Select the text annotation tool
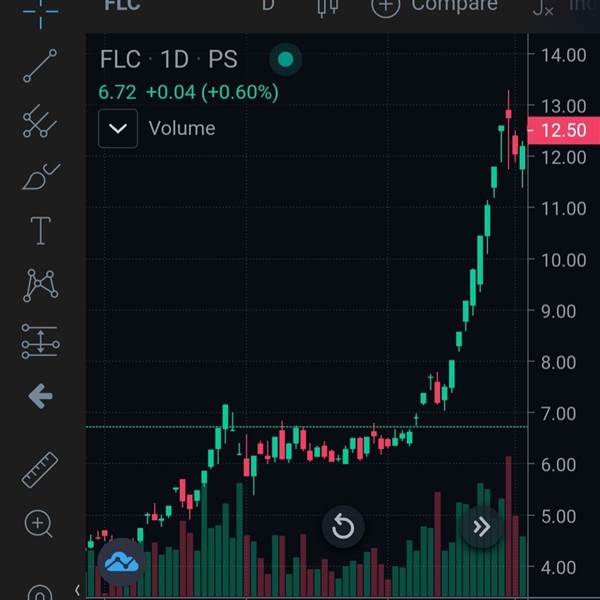The image size is (600, 600). pyautogui.click(x=41, y=230)
